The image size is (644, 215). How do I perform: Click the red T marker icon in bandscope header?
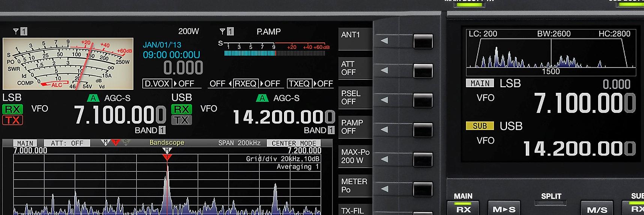pyautogui.click(x=116, y=142)
